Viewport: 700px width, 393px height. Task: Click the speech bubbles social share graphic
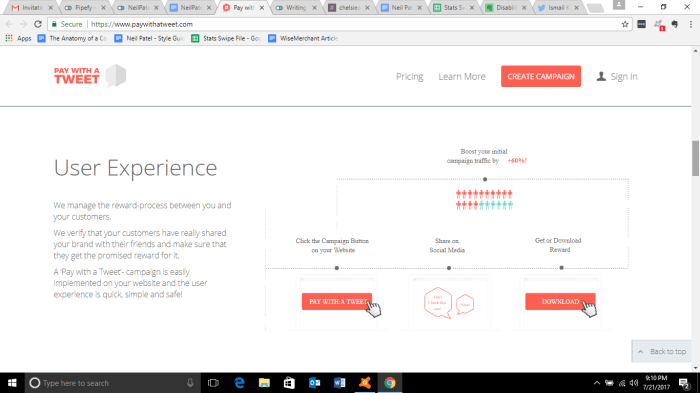449,303
